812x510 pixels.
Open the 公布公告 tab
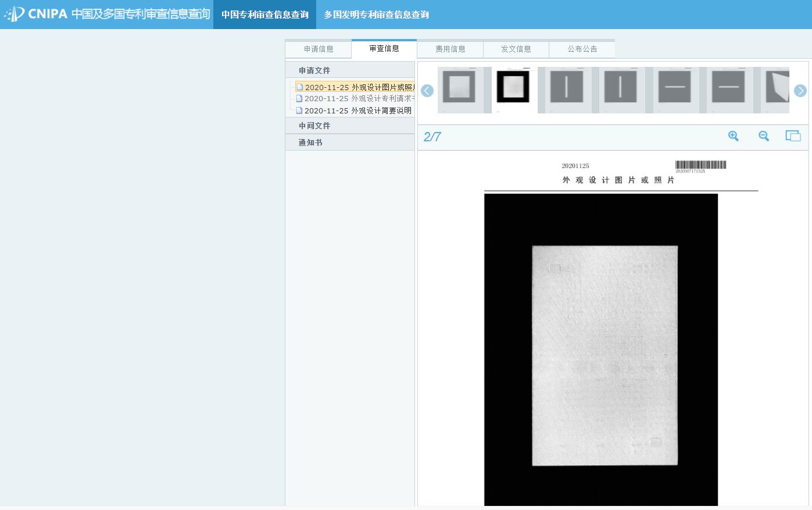[582, 49]
